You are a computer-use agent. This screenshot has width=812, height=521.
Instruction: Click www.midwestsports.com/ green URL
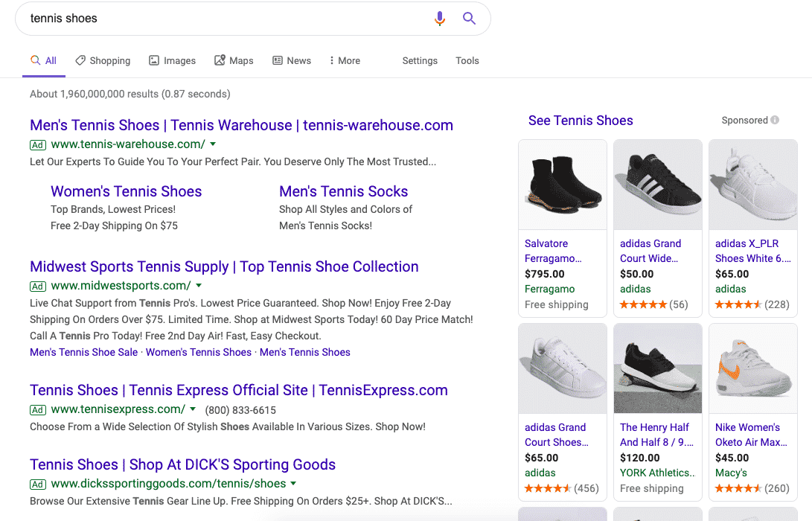click(x=121, y=285)
